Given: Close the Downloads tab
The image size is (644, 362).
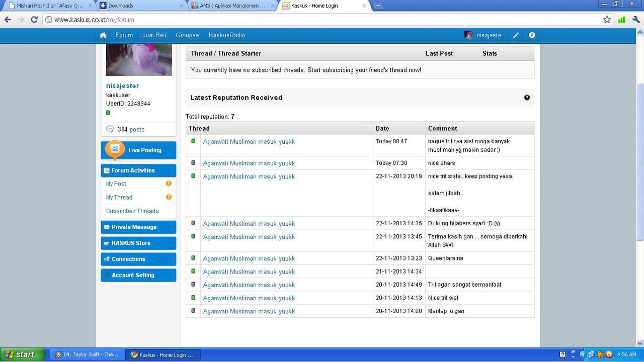Looking at the screenshot, I should 182,6.
